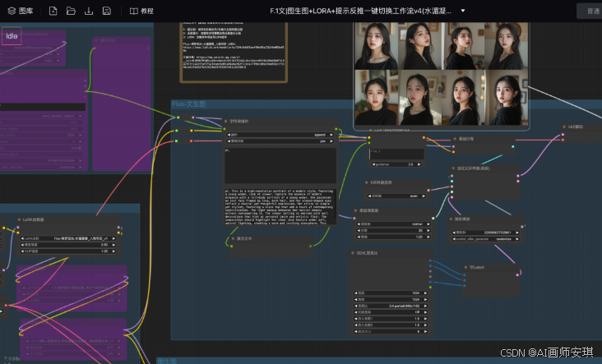The height and width of the screenshot is (364, 602).
Task: Increase first 1024 width value in SDXL宽高比
Action: (425, 293)
